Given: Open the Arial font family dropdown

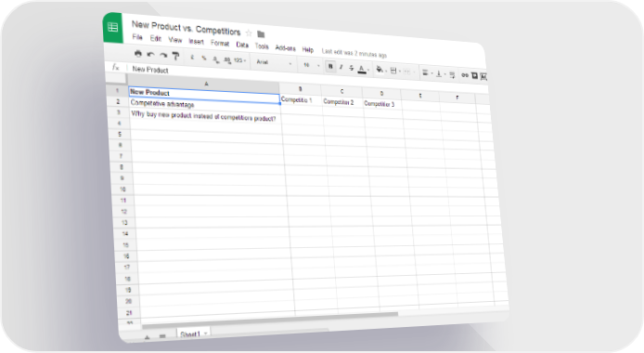Looking at the screenshot, I should pyautogui.click(x=274, y=63).
